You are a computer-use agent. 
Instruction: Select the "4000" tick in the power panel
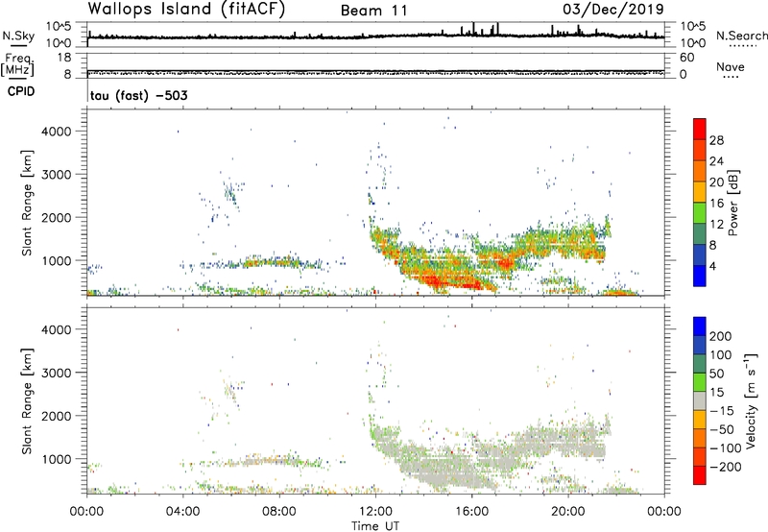point(57,132)
